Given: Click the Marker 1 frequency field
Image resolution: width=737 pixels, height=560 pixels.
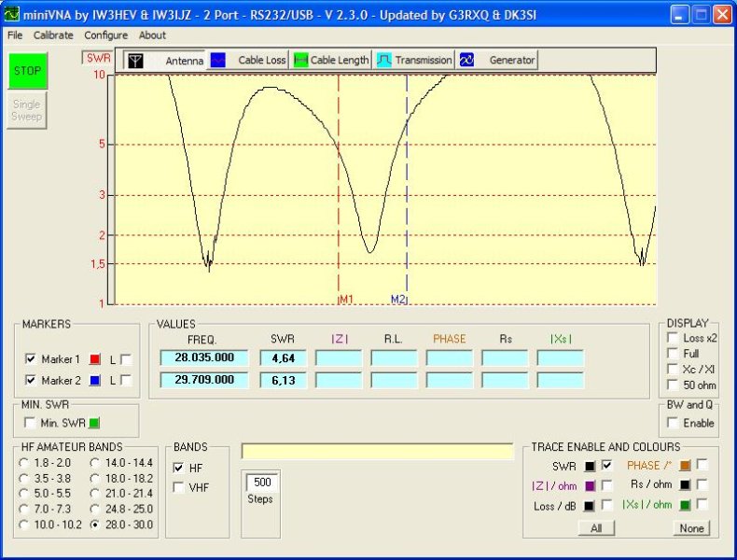Looking at the screenshot, I should pyautogui.click(x=203, y=357).
